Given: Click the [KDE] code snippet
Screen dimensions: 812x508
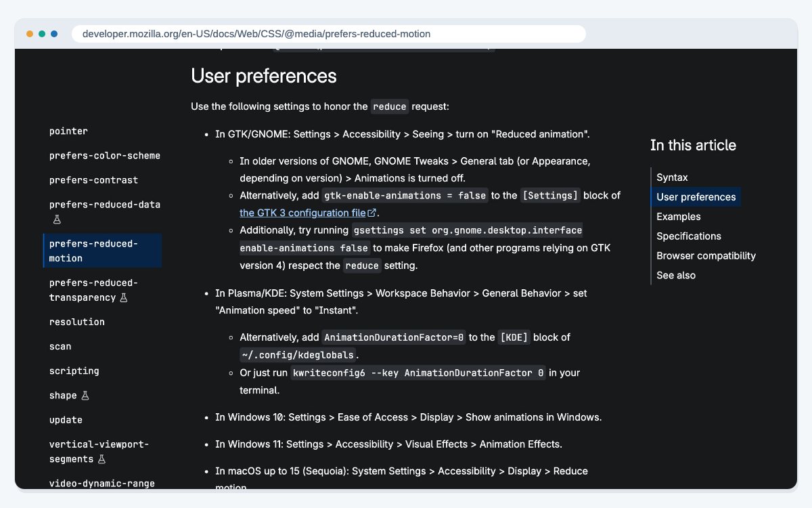Looking at the screenshot, I should click(514, 337).
